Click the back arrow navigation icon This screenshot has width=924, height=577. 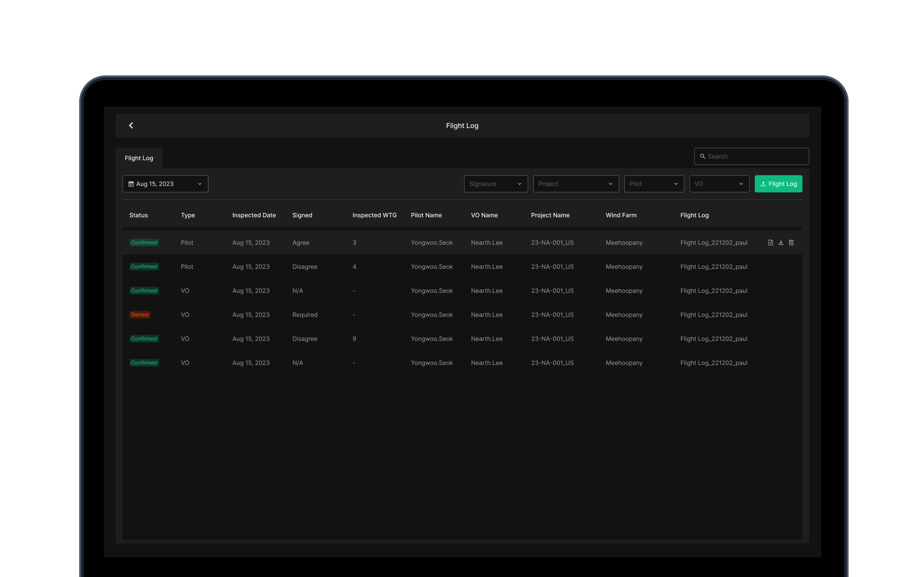(x=131, y=125)
